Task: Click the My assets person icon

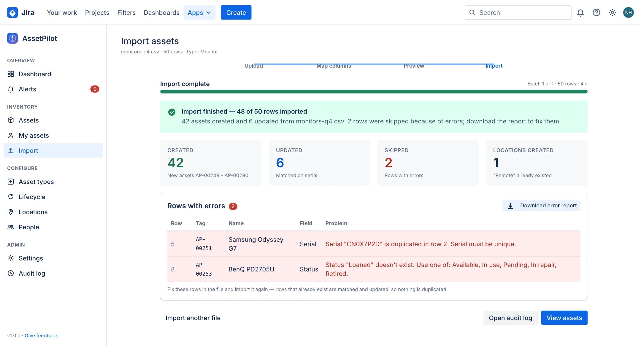Action: point(11,135)
